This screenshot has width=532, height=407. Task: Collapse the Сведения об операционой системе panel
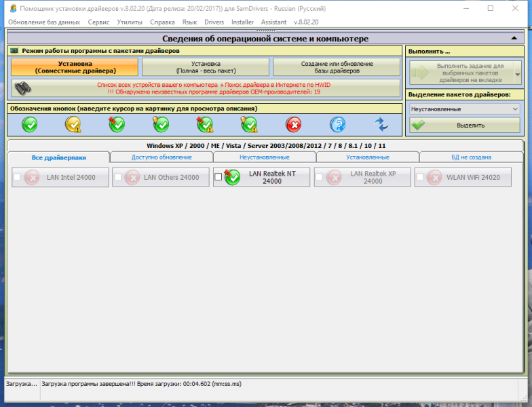coord(514,38)
